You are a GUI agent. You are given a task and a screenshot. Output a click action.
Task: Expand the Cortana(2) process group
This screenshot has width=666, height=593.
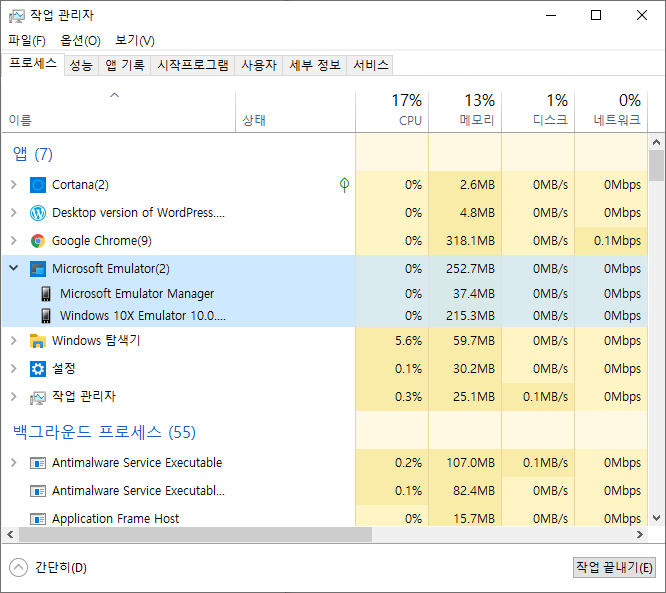14,185
